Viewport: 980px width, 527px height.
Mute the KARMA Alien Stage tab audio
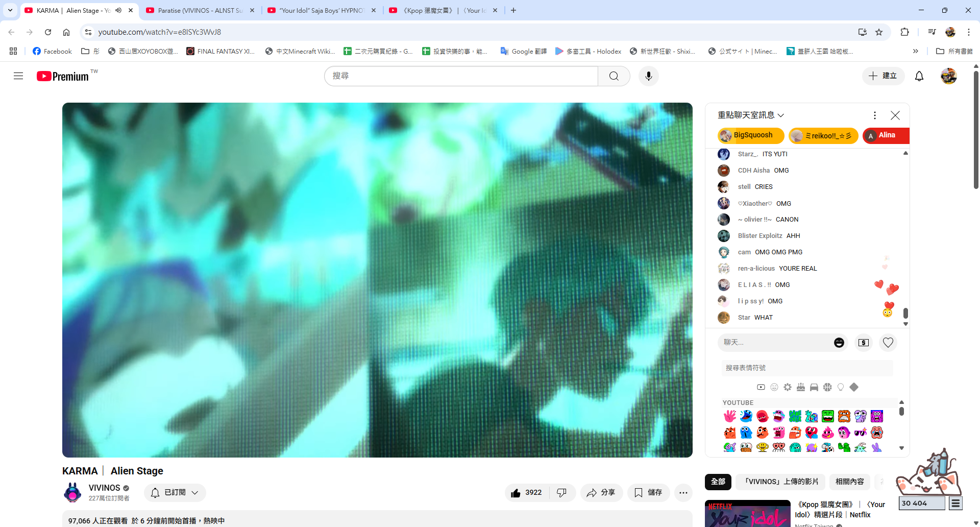118,10
